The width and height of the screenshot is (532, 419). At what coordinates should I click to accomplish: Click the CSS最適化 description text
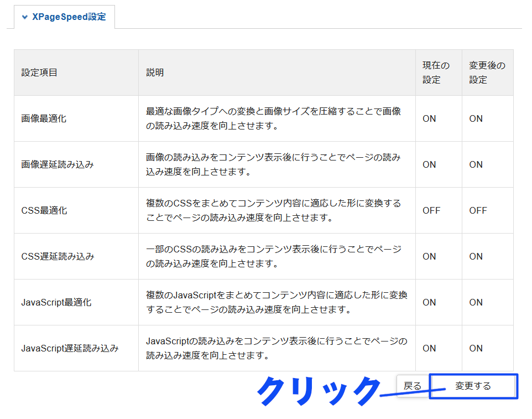pos(273,210)
